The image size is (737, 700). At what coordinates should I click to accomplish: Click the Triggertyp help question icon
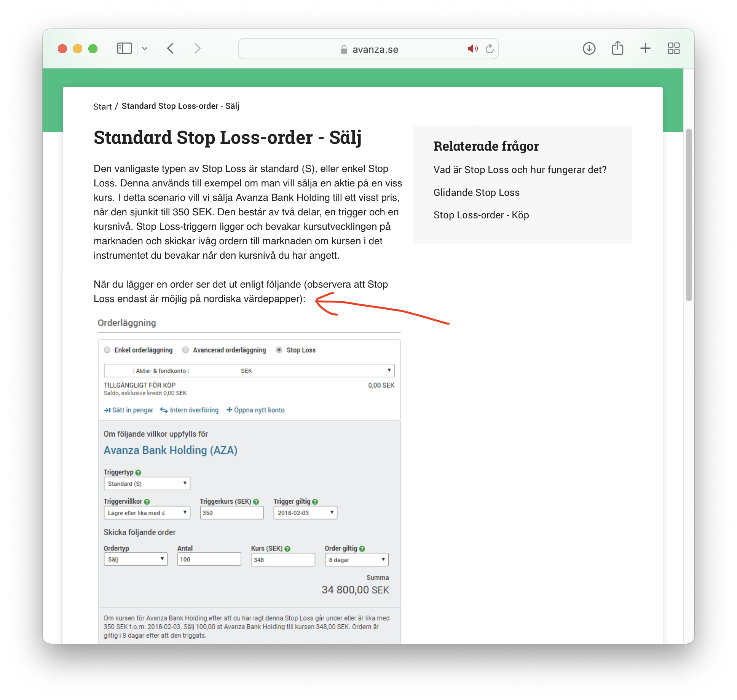pos(138,473)
